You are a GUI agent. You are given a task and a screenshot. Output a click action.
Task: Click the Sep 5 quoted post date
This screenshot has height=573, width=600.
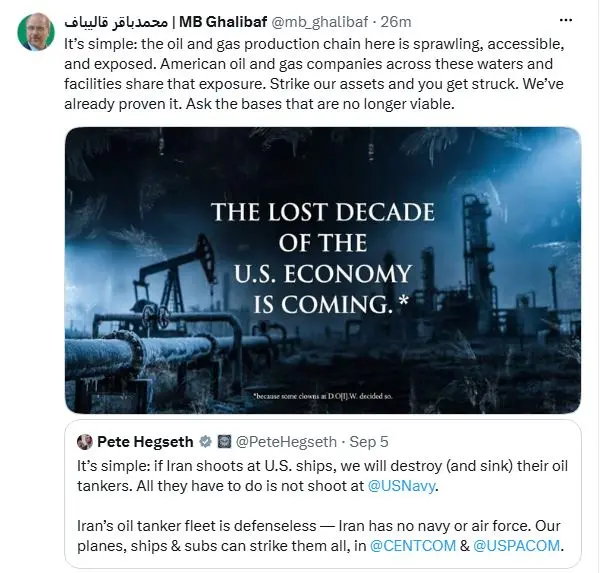click(369, 442)
